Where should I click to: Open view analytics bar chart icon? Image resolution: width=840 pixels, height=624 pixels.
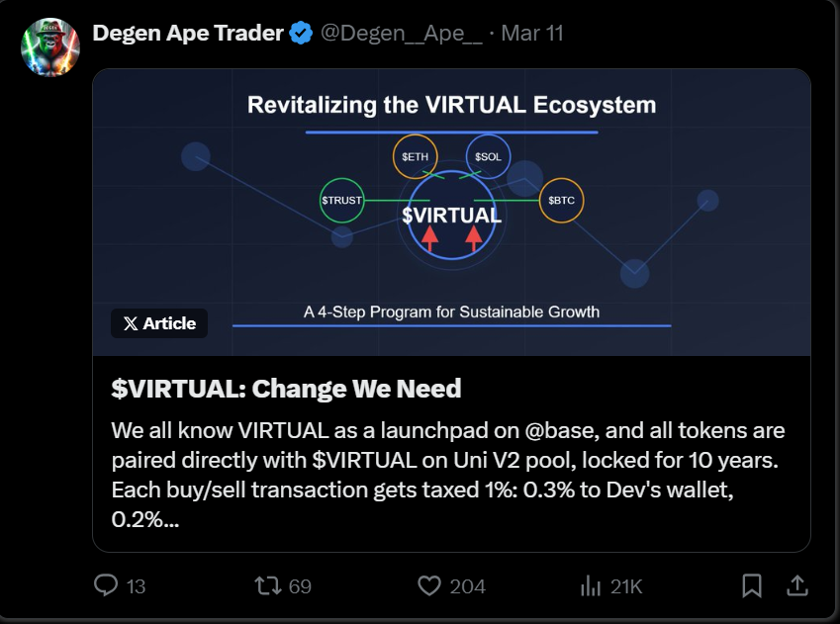(591, 585)
